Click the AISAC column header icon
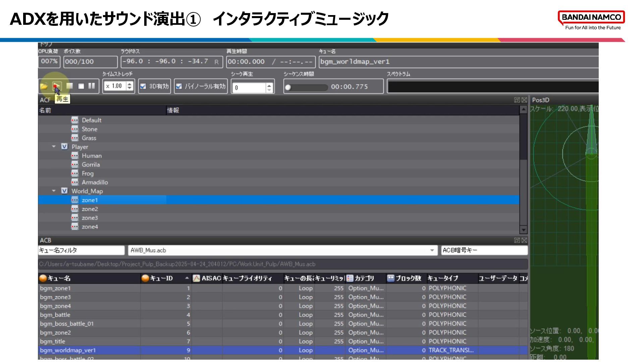The width and height of the screenshot is (644, 362). pyautogui.click(x=197, y=278)
